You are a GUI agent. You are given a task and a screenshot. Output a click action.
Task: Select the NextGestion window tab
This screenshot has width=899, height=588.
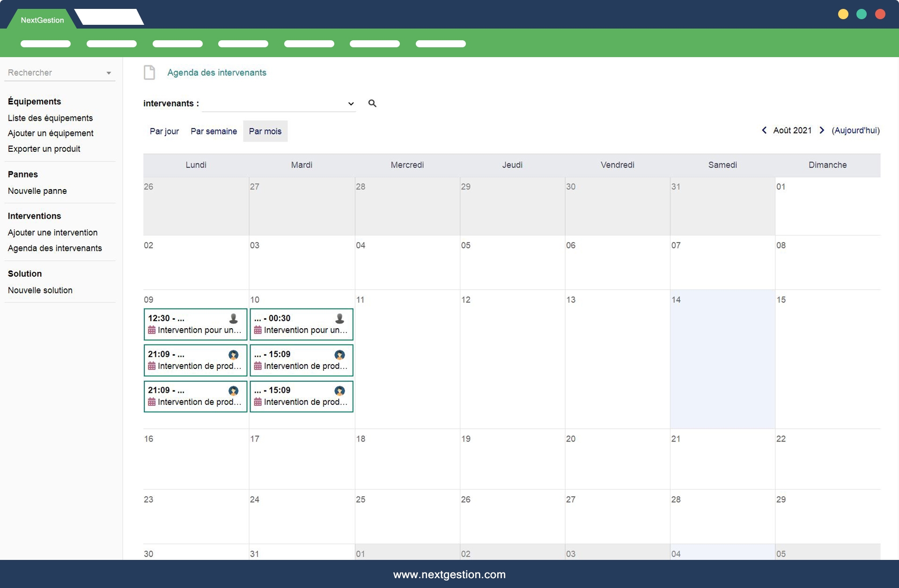point(42,20)
